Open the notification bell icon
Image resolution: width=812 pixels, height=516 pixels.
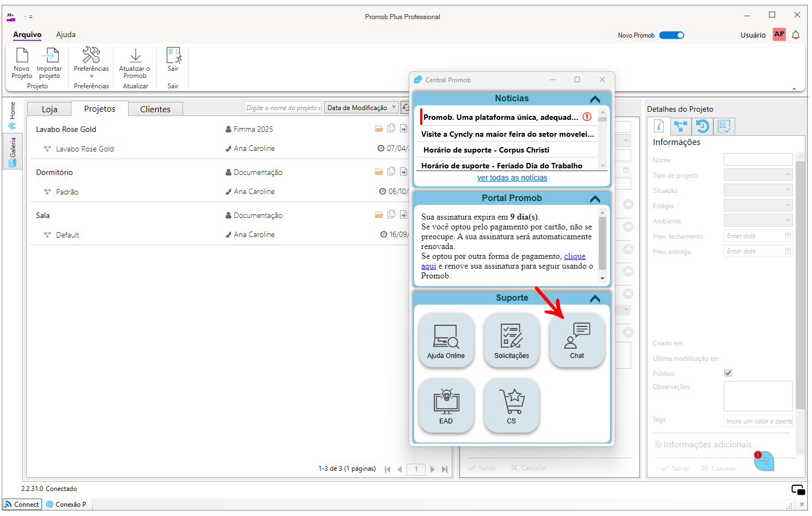(796, 35)
